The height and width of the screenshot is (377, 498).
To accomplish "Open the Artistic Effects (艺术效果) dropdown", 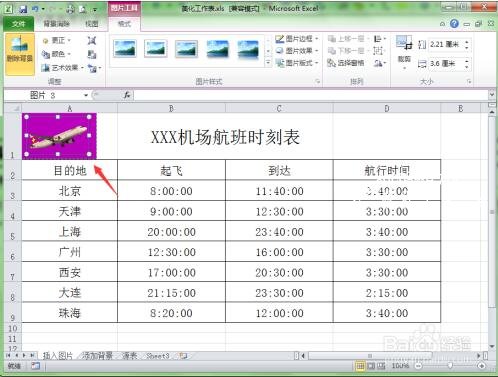I will tap(62, 68).
